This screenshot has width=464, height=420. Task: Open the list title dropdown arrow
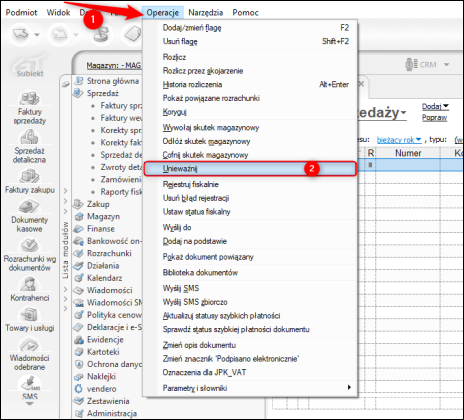(x=403, y=113)
